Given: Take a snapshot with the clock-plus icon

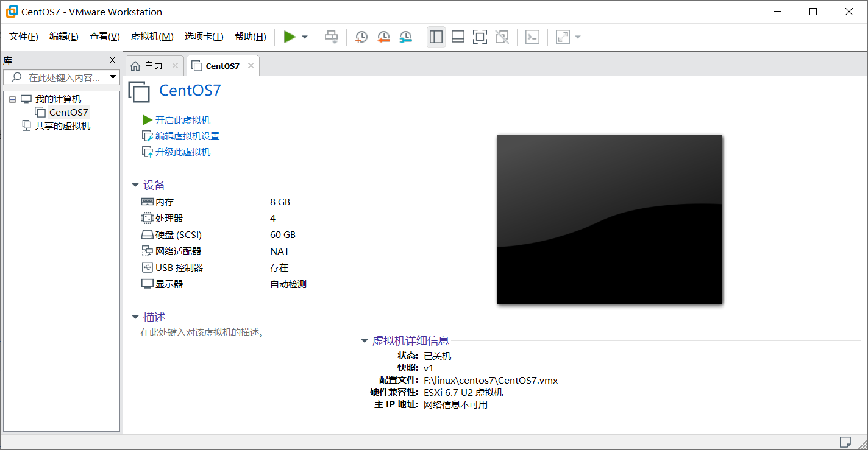Looking at the screenshot, I should tap(361, 37).
